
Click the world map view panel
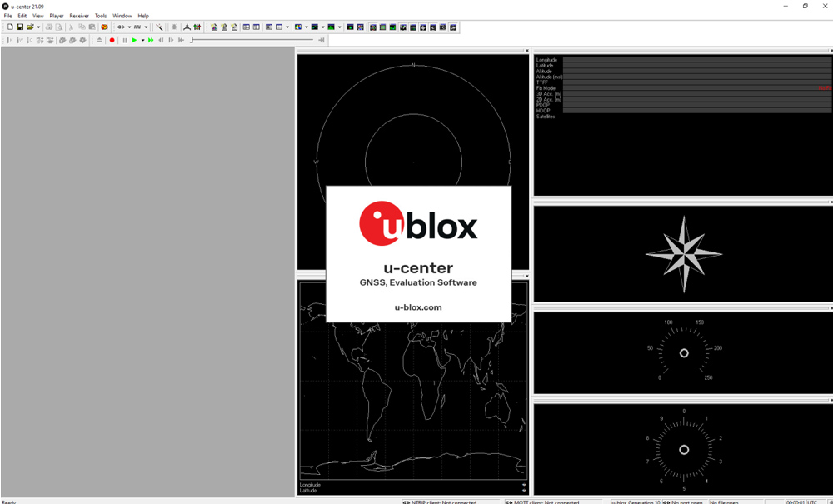coord(413,400)
